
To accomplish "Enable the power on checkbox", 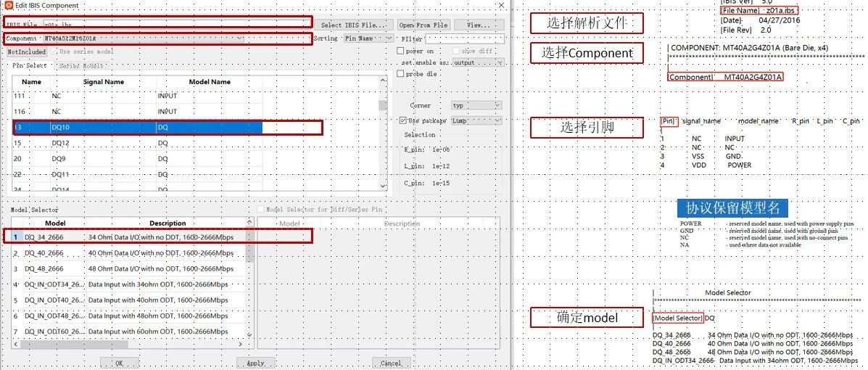I will (x=401, y=51).
